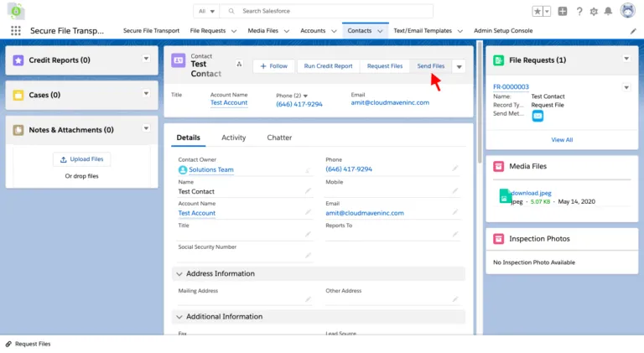
Task: Open the FR-0000003 record link
Action: (511, 87)
